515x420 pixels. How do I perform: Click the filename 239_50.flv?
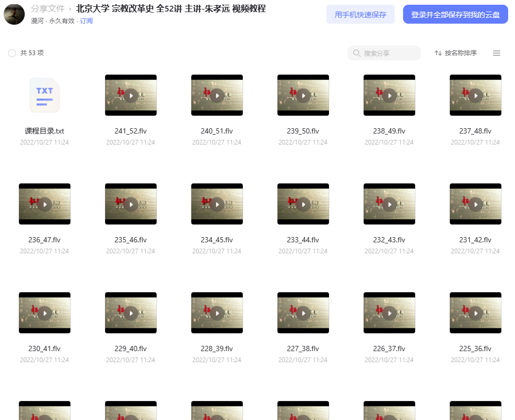303,131
